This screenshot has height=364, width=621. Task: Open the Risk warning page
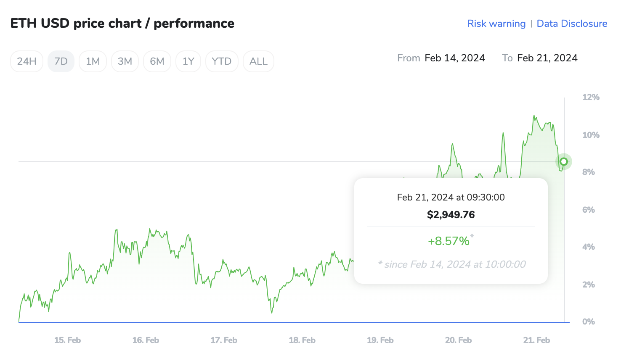496,24
